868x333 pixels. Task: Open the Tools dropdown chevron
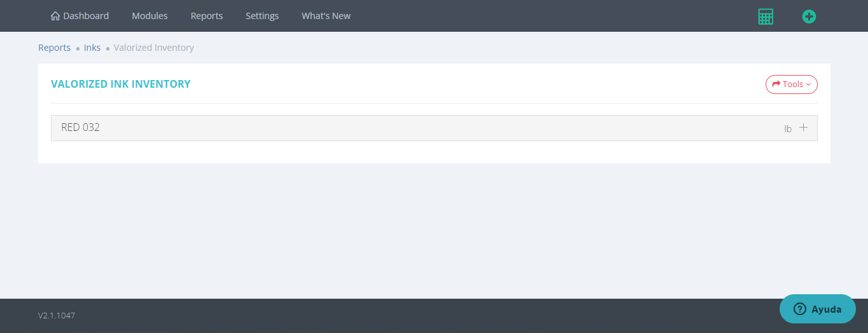[808, 85]
